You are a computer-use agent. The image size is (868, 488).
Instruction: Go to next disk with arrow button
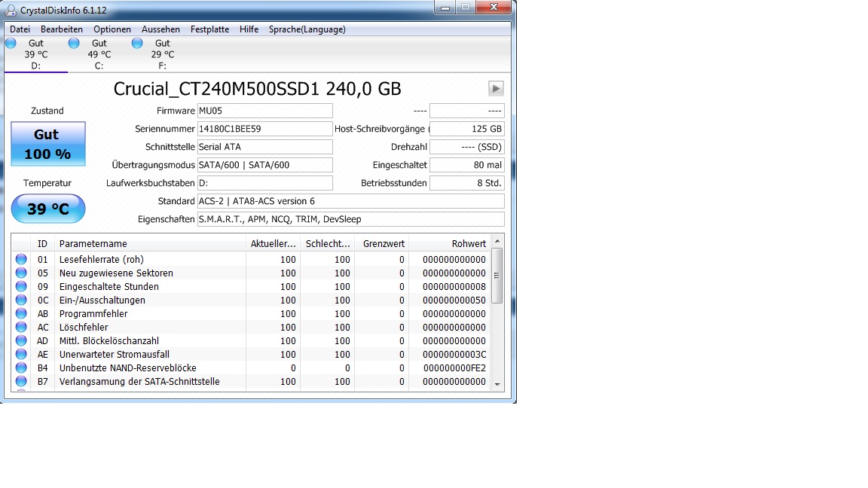[496, 89]
